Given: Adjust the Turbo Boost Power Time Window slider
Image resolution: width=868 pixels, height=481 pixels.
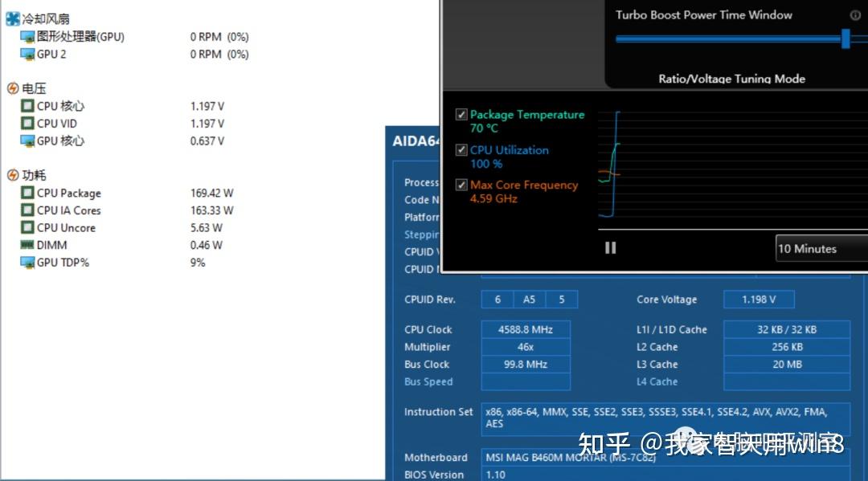Looking at the screenshot, I should 845,39.
